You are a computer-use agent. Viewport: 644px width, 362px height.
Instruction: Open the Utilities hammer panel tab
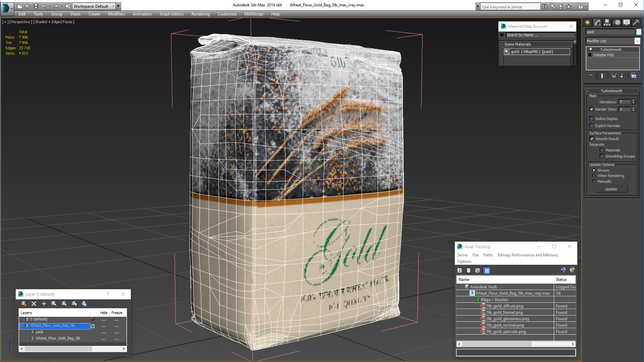point(636,22)
